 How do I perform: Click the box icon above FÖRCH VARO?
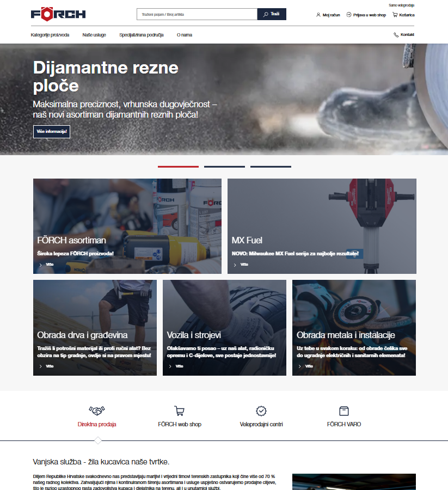tap(344, 411)
